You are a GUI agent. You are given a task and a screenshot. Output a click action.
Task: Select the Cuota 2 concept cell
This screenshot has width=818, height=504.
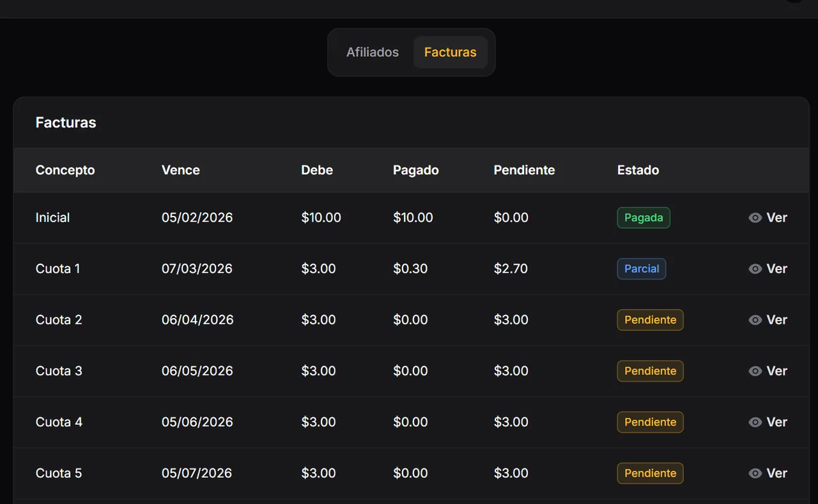pyautogui.click(x=59, y=320)
